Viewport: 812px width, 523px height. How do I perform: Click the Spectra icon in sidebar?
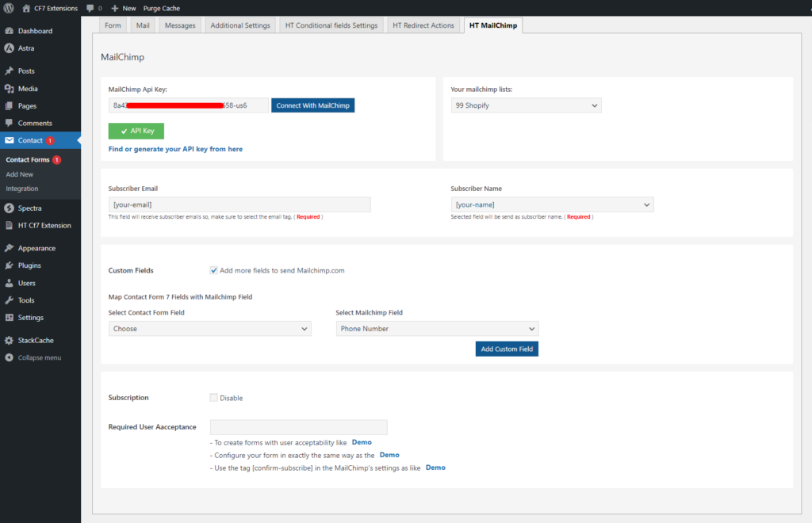click(9, 208)
